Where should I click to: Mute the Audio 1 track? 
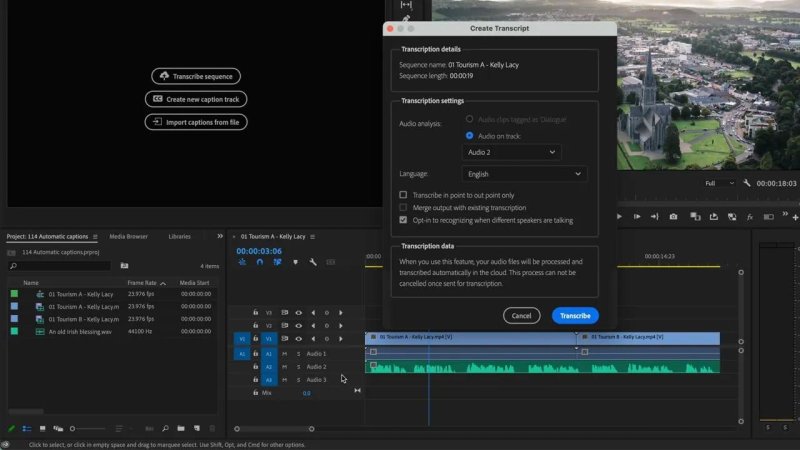[x=285, y=354]
